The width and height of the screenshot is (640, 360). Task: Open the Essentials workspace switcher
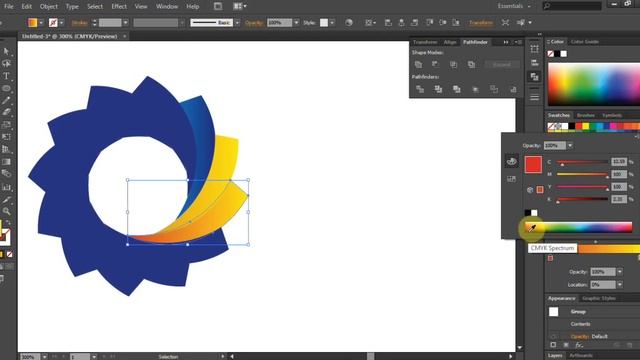[514, 6]
